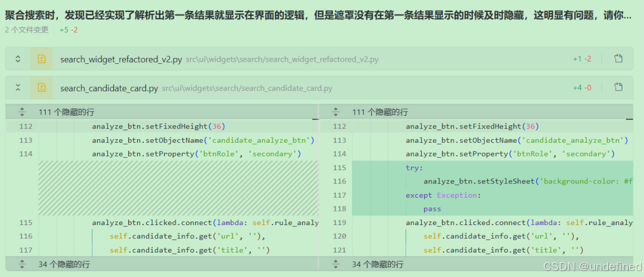Image resolution: width=644 pixels, height=277 pixels.
Task: Click path src\ui\widgets\search/search_widget_refactored_v2.py
Action: click(281, 60)
